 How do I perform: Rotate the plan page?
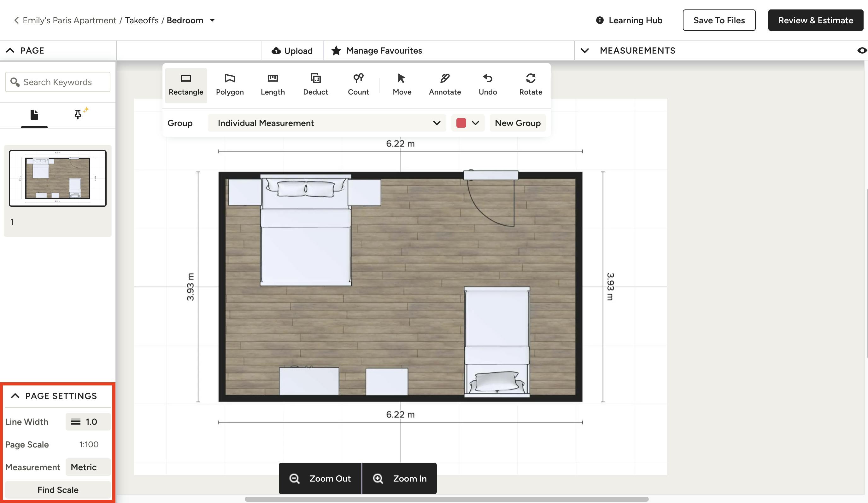(531, 85)
